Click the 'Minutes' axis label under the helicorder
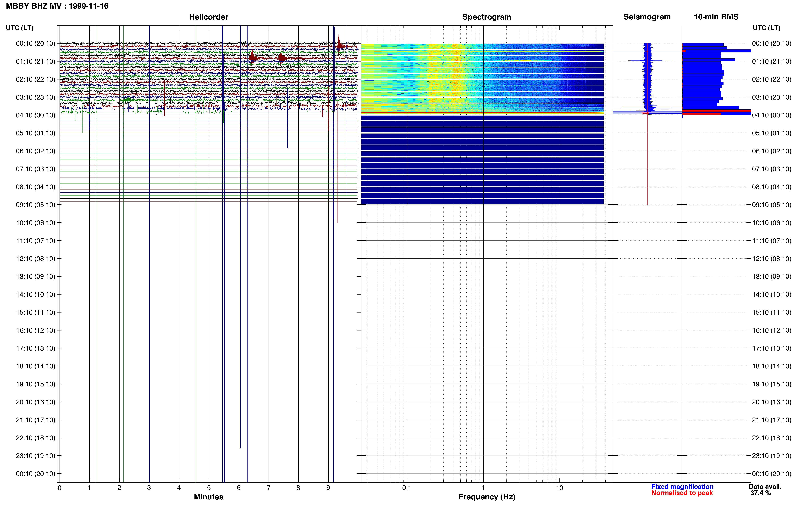 click(209, 497)
